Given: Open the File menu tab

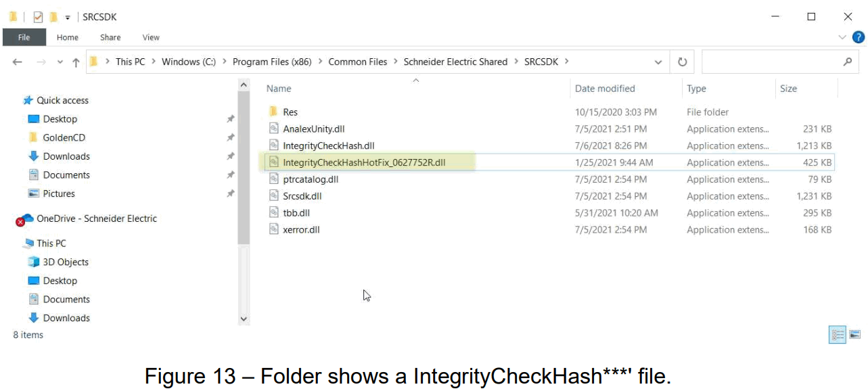Looking at the screenshot, I should (x=24, y=37).
